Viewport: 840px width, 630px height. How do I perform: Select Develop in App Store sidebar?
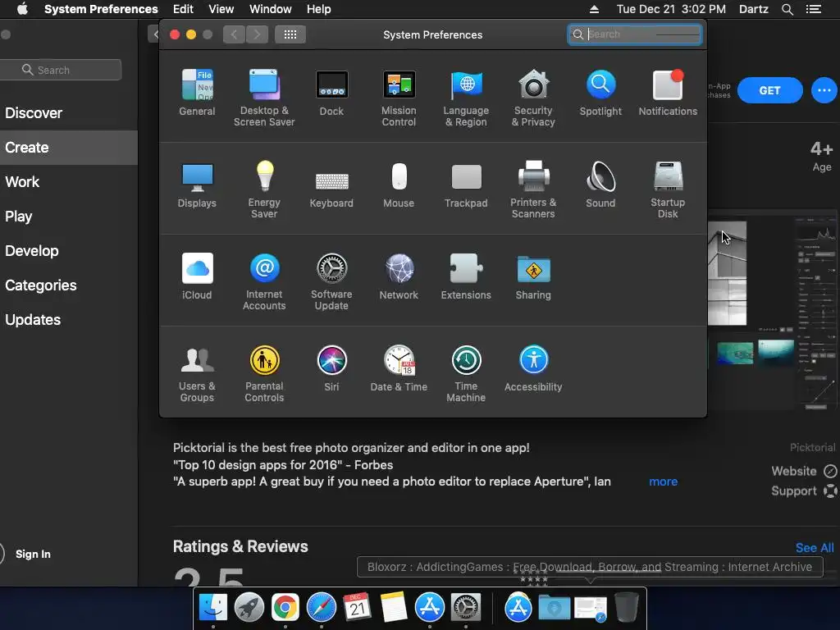(x=32, y=251)
